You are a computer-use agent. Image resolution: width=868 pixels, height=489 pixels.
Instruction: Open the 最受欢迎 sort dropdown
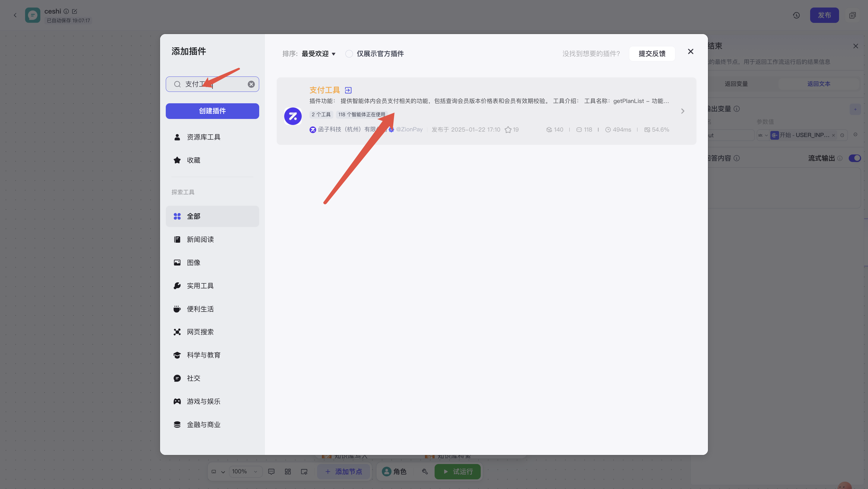319,54
